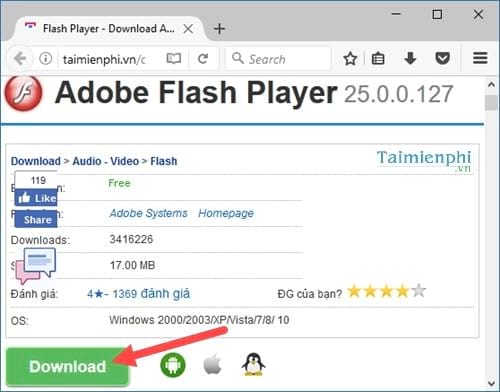Open the Audio - Video breadcrumb link

[106, 161]
